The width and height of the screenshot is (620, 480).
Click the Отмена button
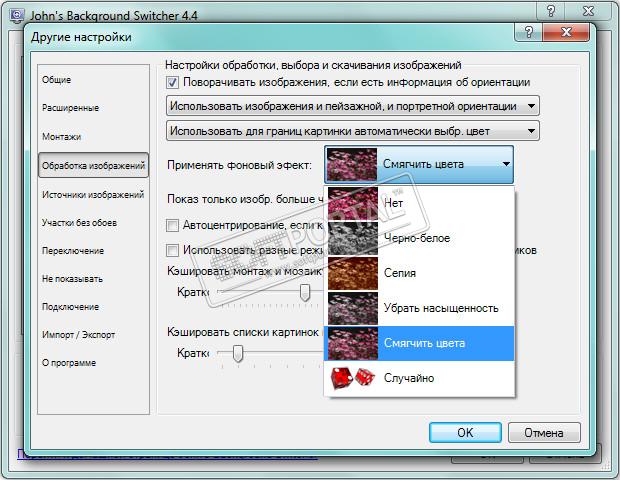click(544, 433)
